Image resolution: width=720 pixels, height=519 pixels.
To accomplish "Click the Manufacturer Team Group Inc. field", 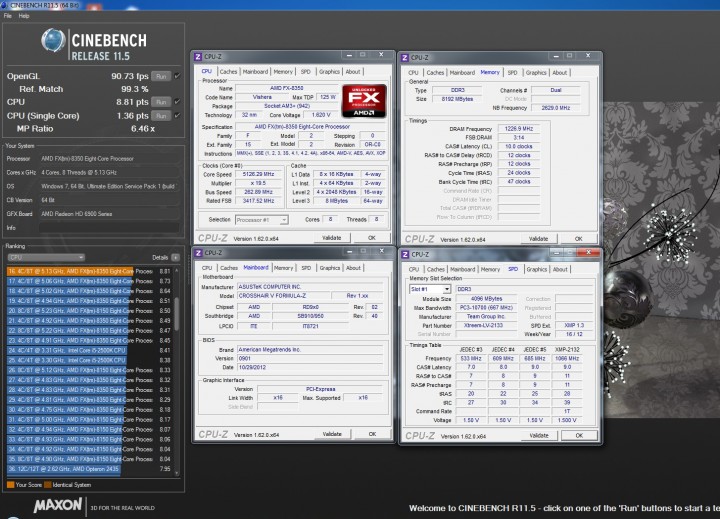I will point(487,316).
